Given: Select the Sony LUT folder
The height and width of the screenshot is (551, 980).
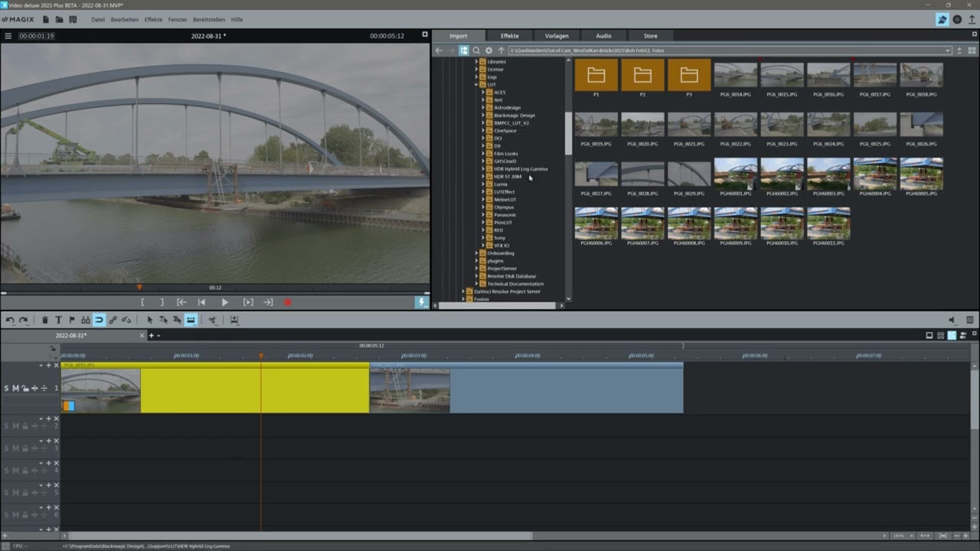Looking at the screenshot, I should point(499,238).
